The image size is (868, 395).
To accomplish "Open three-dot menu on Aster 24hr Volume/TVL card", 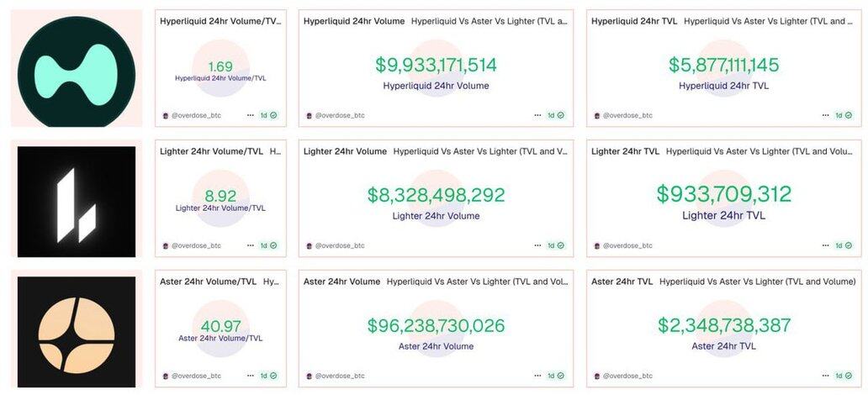I will pos(250,376).
